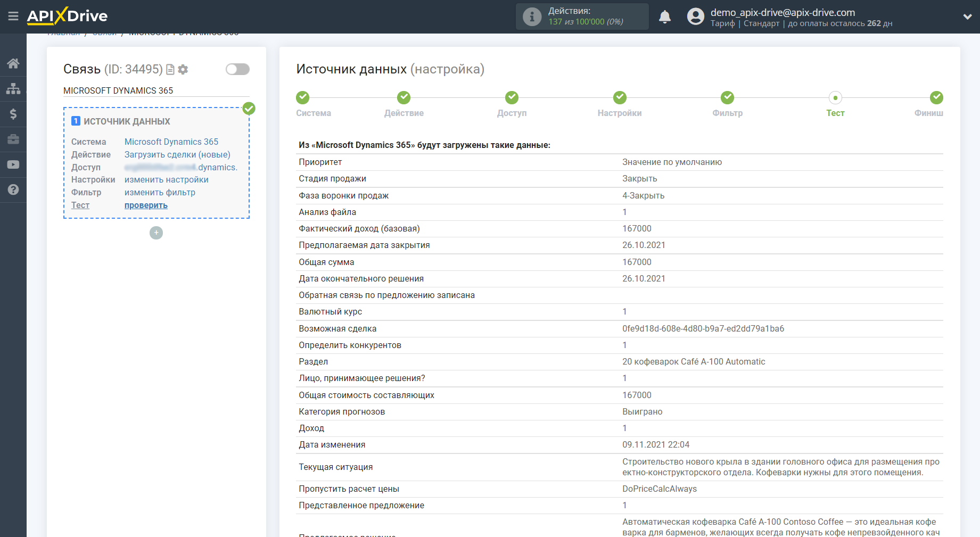Select 'Определить конкурентов' row label
The height and width of the screenshot is (537, 980).
point(350,345)
